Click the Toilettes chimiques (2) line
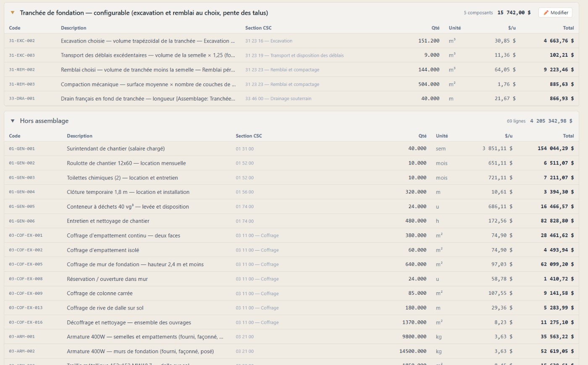Image resolution: width=588 pixels, height=365 pixels. coord(291,177)
